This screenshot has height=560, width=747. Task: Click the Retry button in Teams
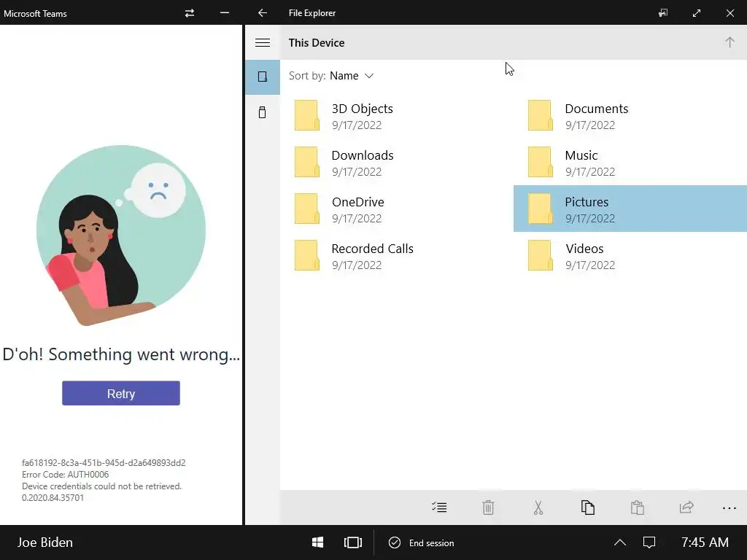click(x=121, y=393)
